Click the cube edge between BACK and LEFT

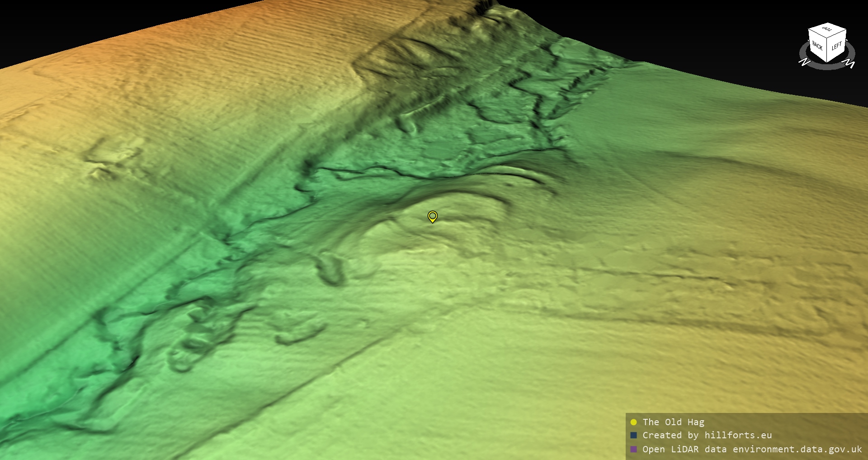[x=827, y=51]
